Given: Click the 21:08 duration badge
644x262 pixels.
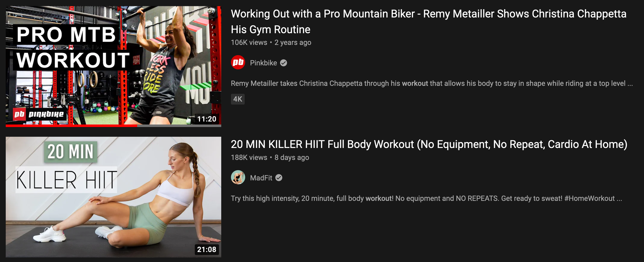Looking at the screenshot, I should [x=207, y=249].
